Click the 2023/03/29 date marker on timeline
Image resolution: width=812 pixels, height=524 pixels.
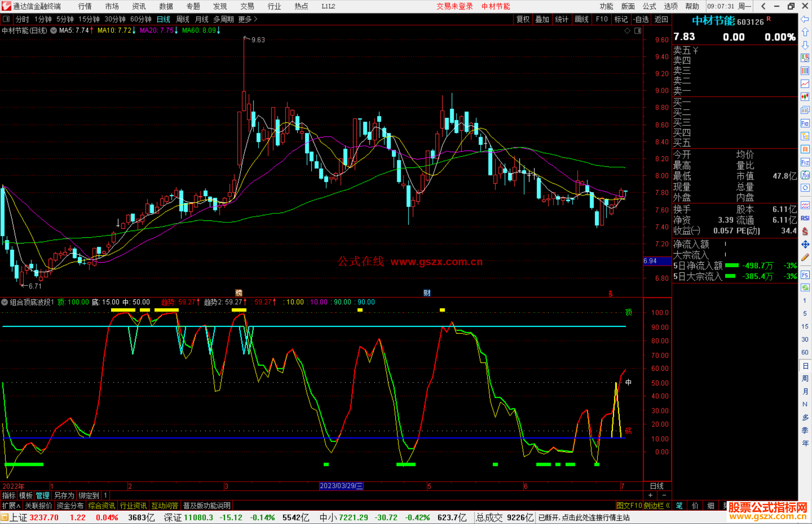341,486
